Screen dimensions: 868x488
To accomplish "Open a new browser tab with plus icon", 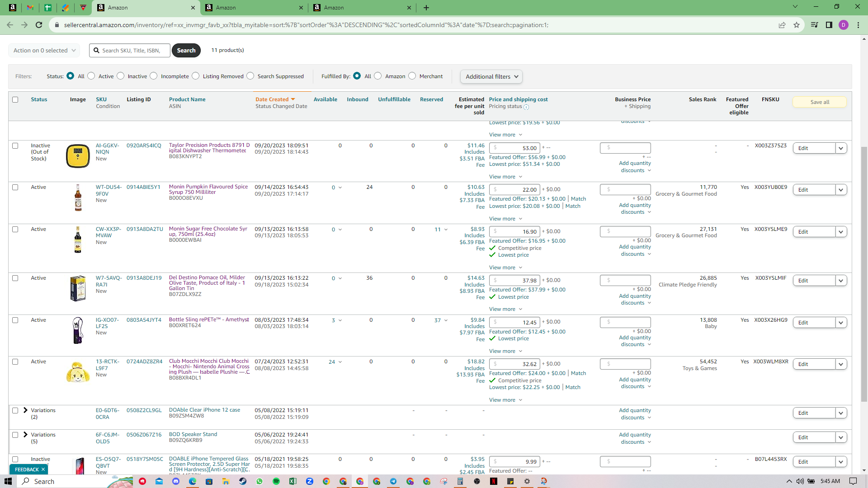I will pyautogui.click(x=426, y=8).
